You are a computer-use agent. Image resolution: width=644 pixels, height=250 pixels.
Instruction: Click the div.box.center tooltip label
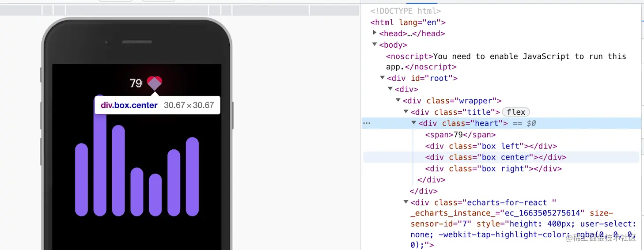[x=129, y=105]
